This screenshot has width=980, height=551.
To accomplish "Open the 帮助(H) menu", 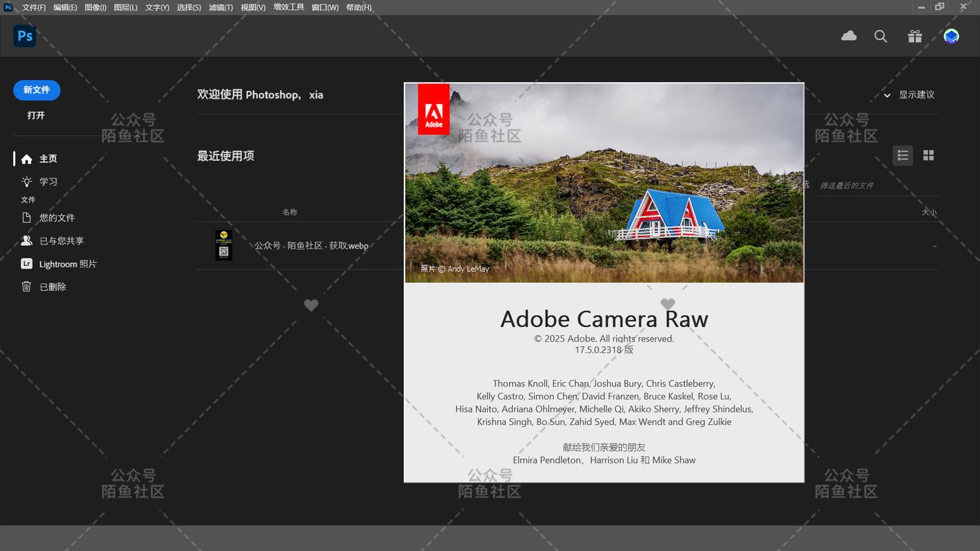I will point(359,7).
